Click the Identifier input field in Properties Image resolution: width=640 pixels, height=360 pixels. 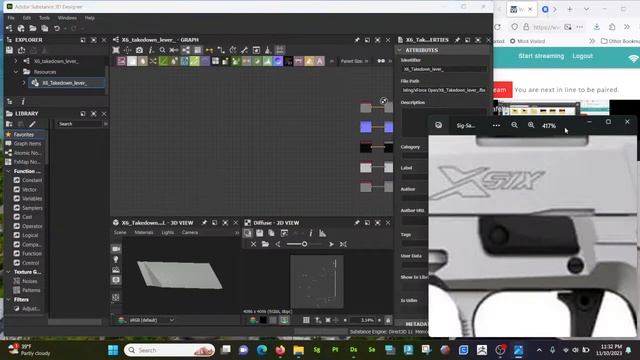tap(444, 69)
